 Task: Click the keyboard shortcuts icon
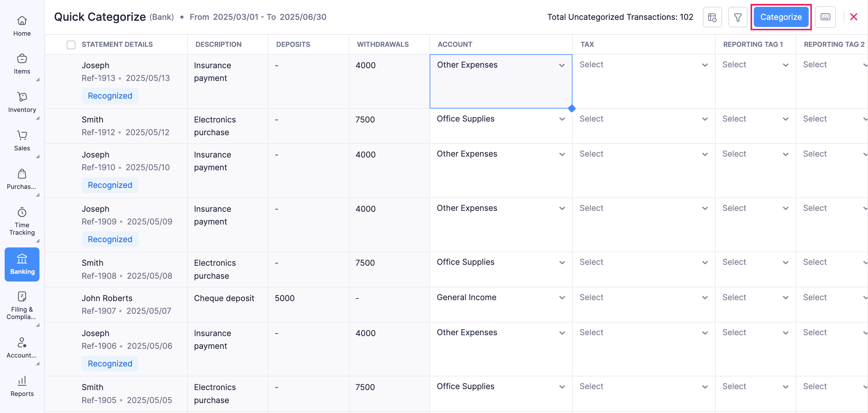coord(825,17)
